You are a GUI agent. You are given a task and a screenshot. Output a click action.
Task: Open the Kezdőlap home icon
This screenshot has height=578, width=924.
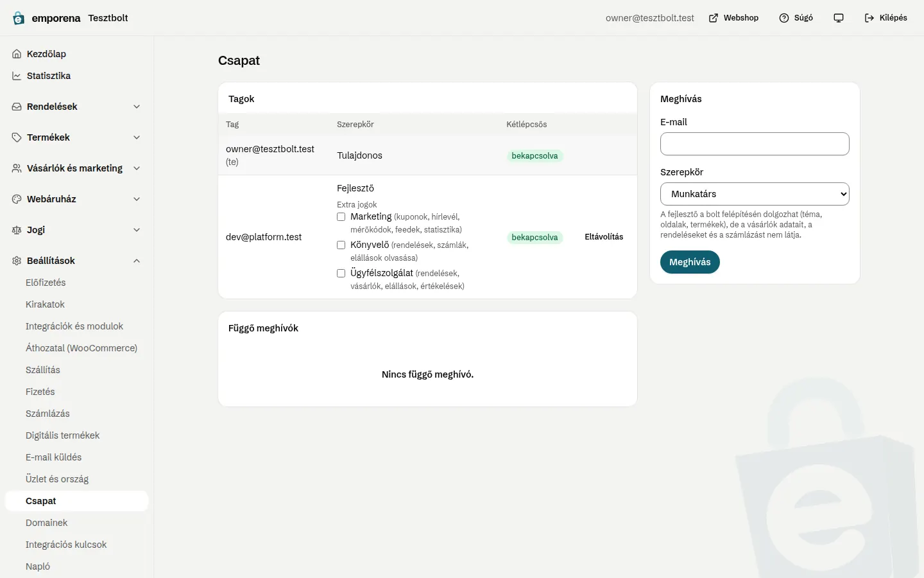point(17,54)
